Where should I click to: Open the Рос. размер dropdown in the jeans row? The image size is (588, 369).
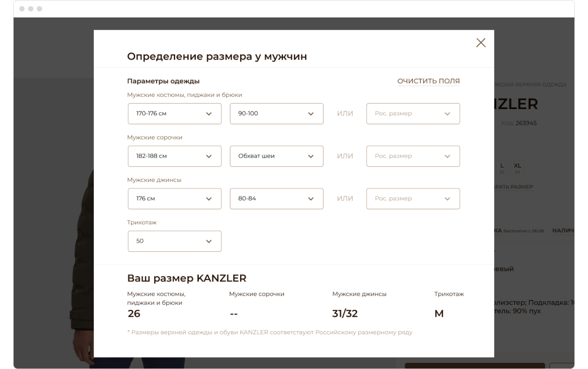coord(413,199)
